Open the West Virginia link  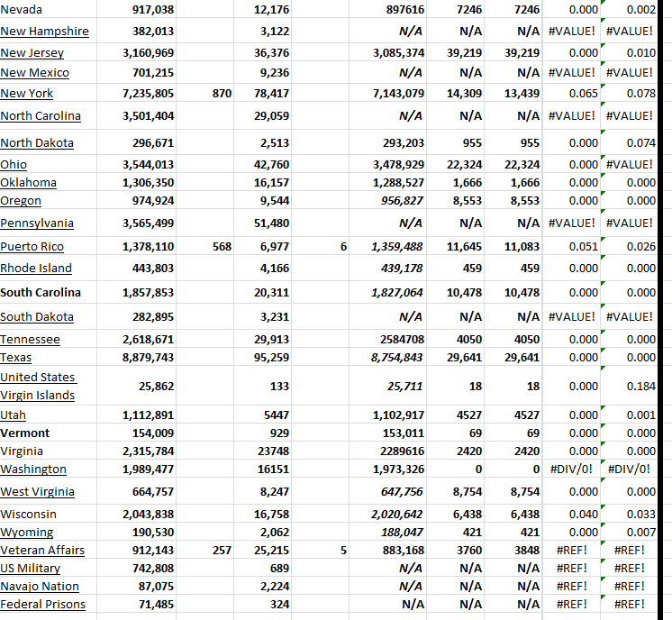click(37, 492)
